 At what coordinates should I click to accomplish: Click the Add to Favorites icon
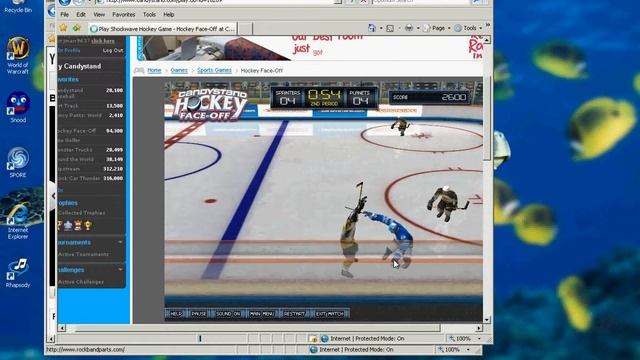point(77,28)
